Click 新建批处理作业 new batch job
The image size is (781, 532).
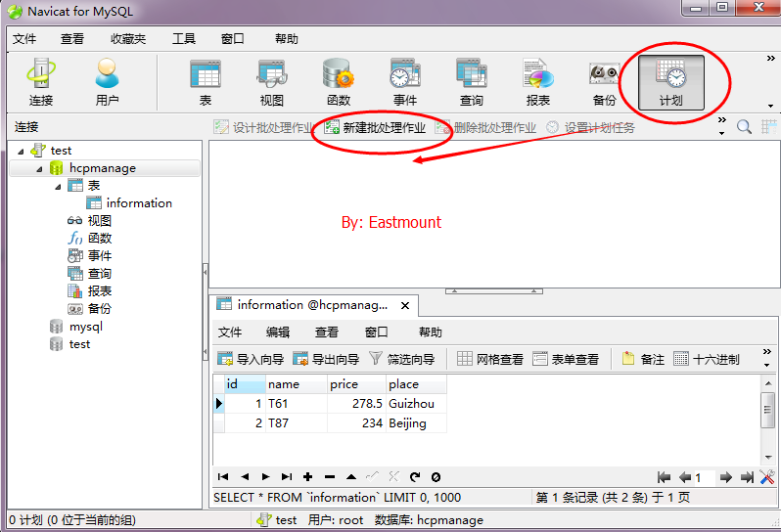(375, 127)
